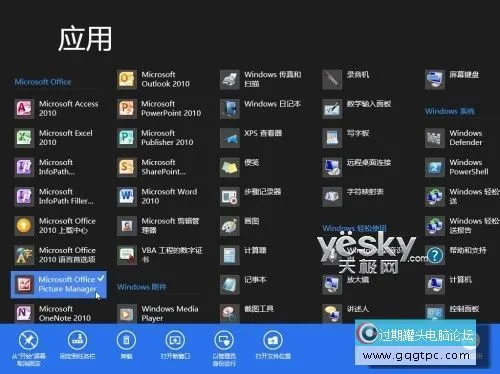Open Microsoft Access 2010 app tile
Image resolution: width=500 pixels, height=374 pixels.
57,109
